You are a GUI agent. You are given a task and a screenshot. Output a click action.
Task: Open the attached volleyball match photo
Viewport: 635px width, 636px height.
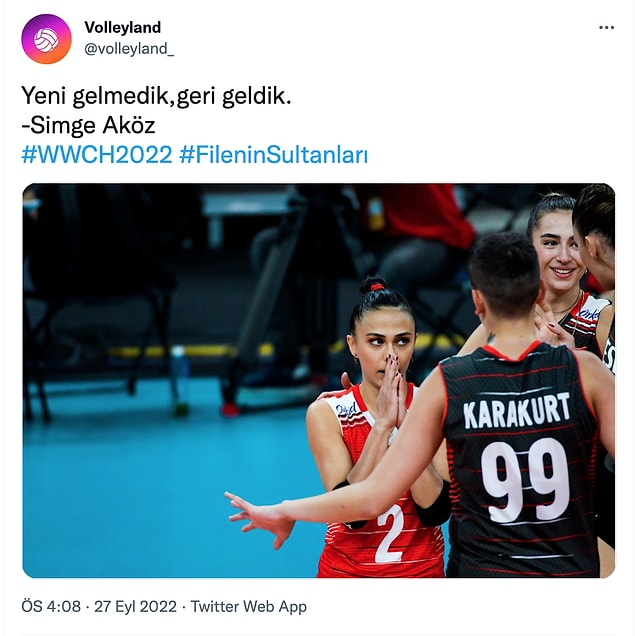point(319,380)
